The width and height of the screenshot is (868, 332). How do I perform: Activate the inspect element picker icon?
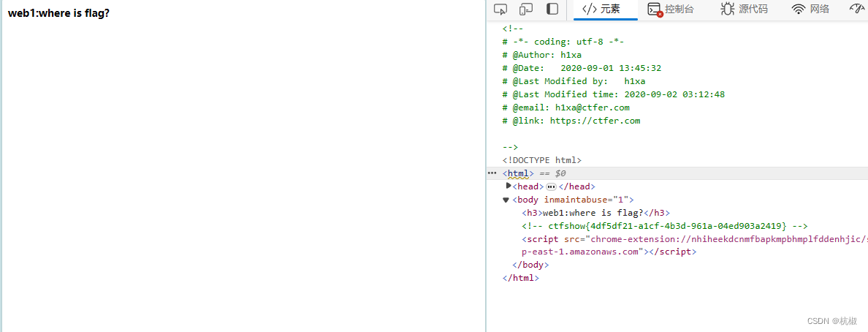pyautogui.click(x=500, y=9)
